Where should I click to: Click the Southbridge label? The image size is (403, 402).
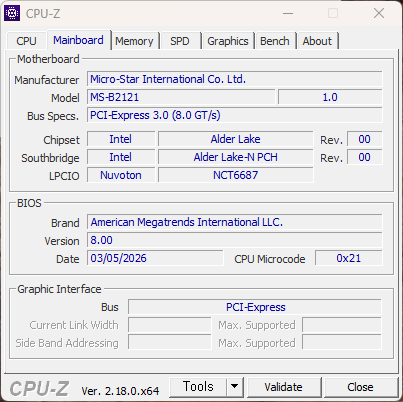coord(50,158)
